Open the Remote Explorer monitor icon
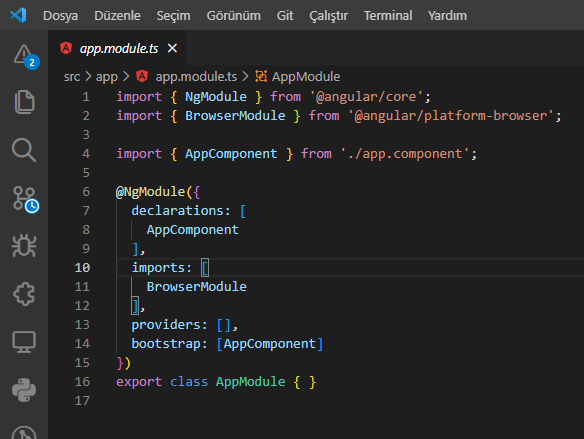The height and width of the screenshot is (439, 584). click(x=24, y=342)
